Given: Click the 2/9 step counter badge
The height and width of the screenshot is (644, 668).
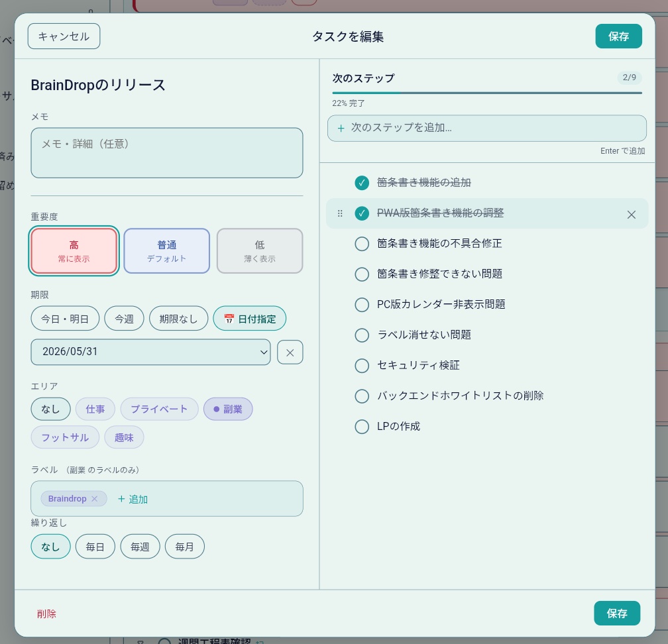Looking at the screenshot, I should pos(630,78).
